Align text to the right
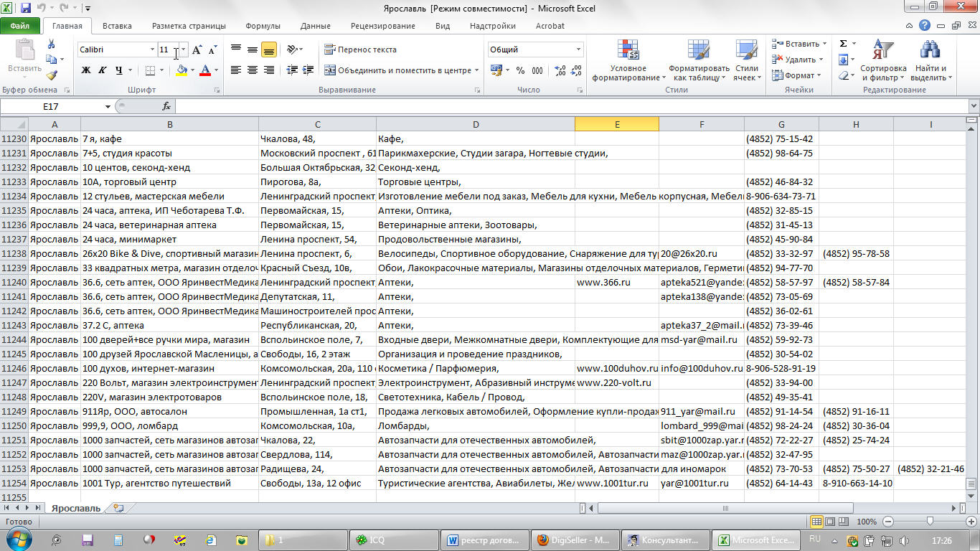The height and width of the screenshot is (551, 980). click(x=268, y=70)
